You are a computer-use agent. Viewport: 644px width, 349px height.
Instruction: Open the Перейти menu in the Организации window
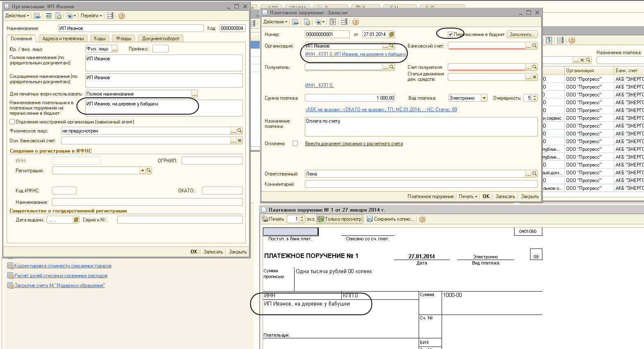(91, 16)
